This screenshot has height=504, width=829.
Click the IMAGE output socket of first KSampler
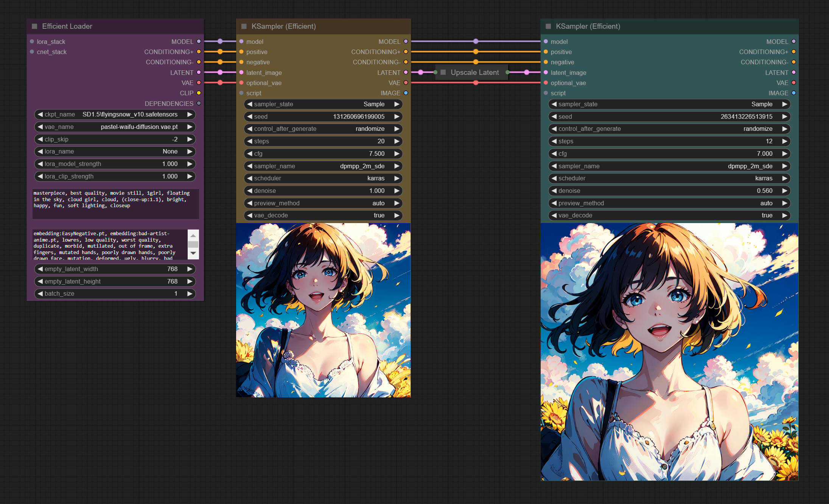coord(406,93)
